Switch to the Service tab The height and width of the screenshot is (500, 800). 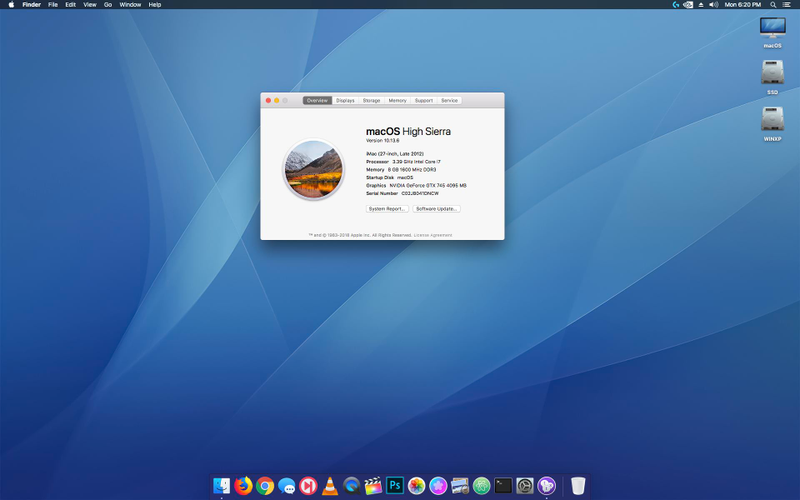click(x=449, y=101)
